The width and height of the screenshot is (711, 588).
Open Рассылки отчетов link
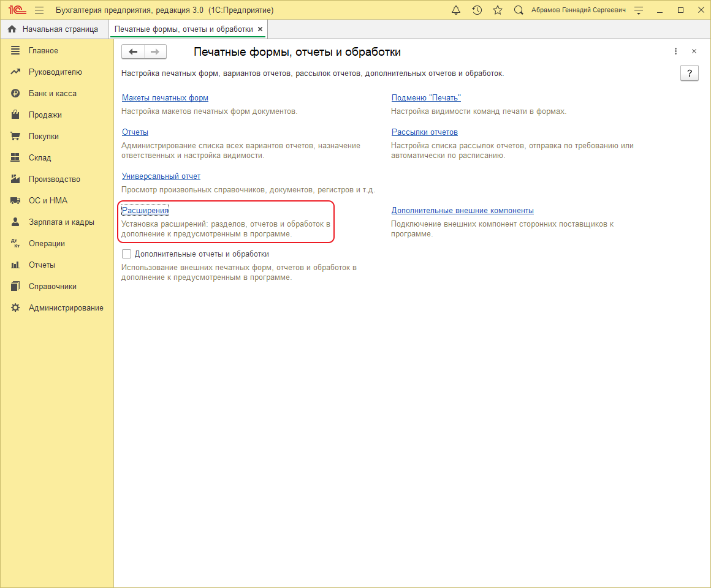425,132
